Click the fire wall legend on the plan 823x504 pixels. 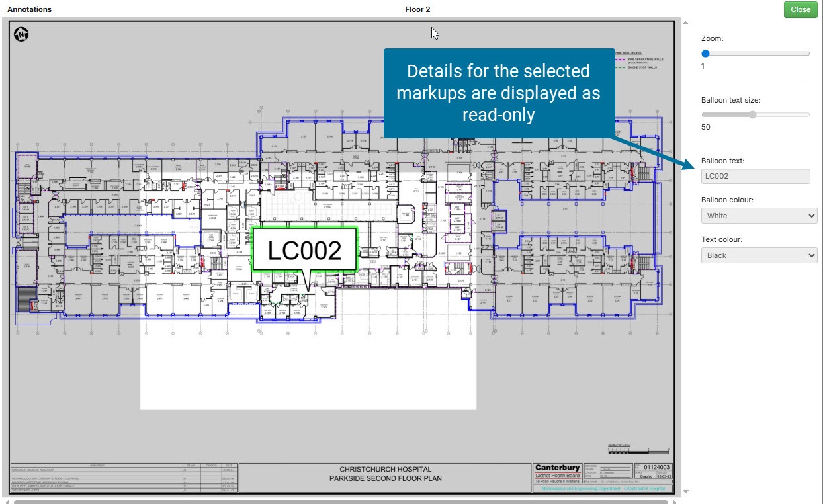[x=638, y=60]
